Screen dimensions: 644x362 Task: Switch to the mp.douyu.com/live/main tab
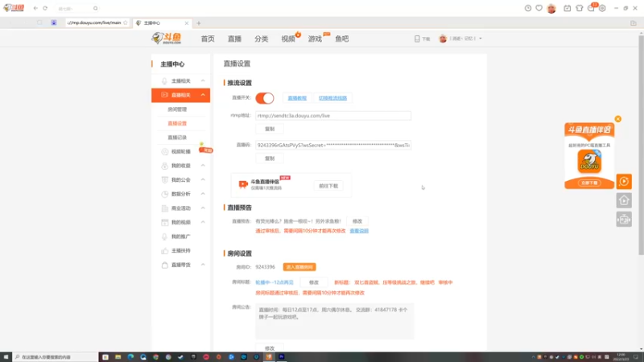(x=97, y=23)
